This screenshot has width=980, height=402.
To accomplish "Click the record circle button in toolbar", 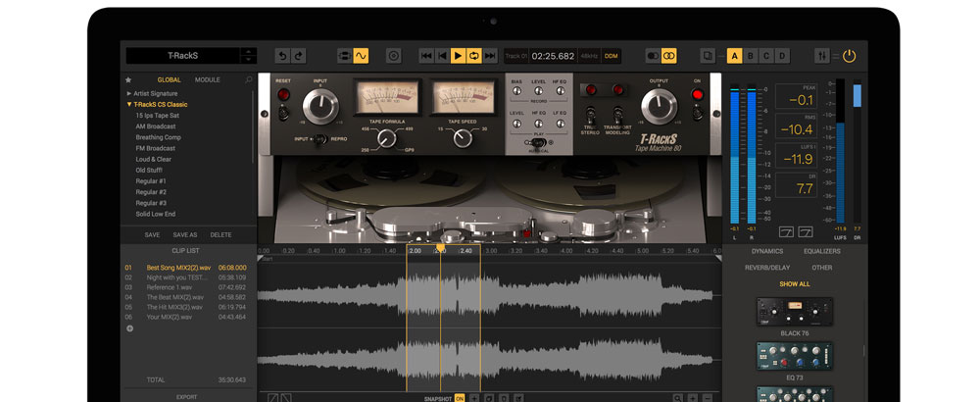I will coord(394,56).
